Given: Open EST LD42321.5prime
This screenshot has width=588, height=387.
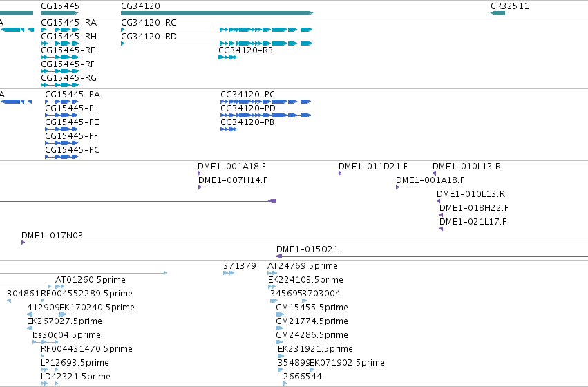Looking at the screenshot, I should coord(50,384).
